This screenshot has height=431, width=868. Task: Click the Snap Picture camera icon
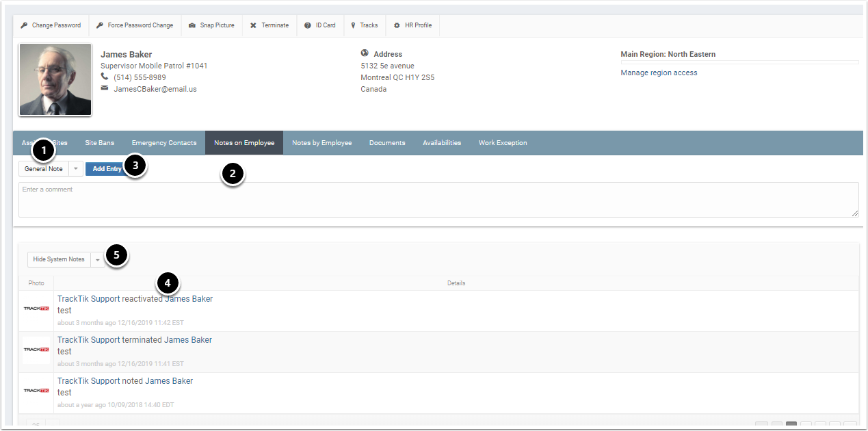coord(192,25)
